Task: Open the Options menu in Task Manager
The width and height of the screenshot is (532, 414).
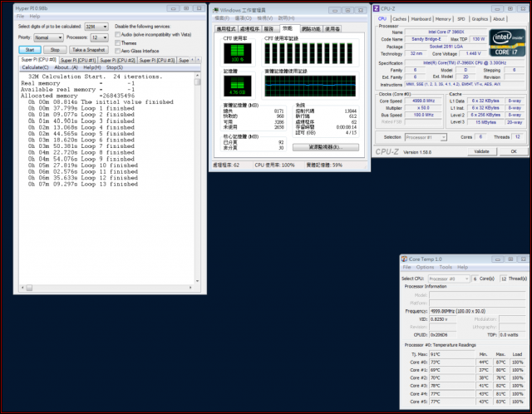Action: (x=244, y=18)
